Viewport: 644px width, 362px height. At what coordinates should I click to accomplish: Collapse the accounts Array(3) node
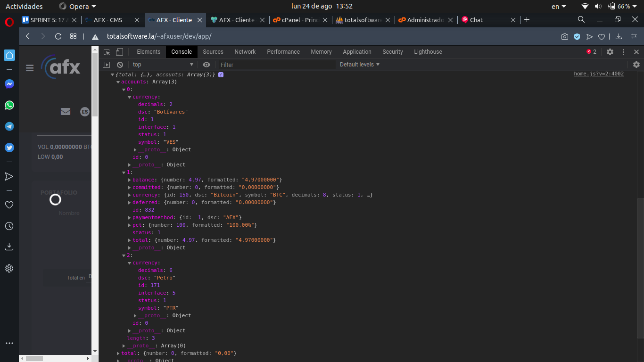tap(118, 82)
